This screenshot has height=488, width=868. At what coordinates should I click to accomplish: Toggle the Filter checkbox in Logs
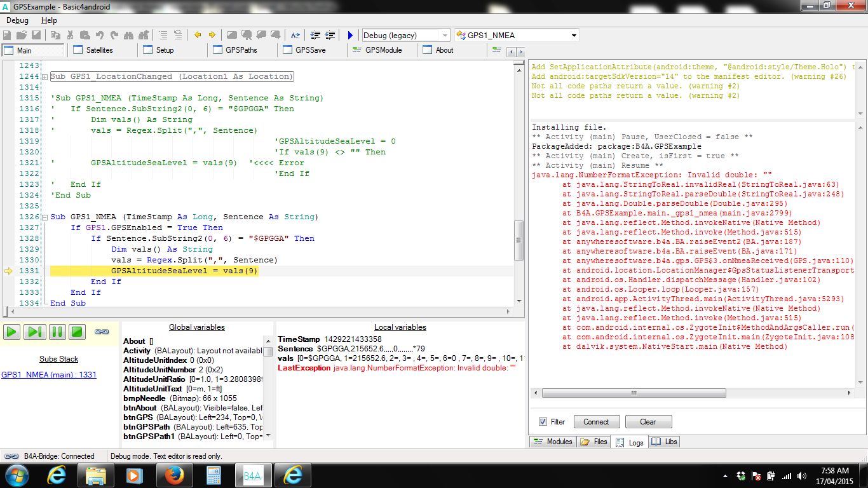pyautogui.click(x=543, y=422)
